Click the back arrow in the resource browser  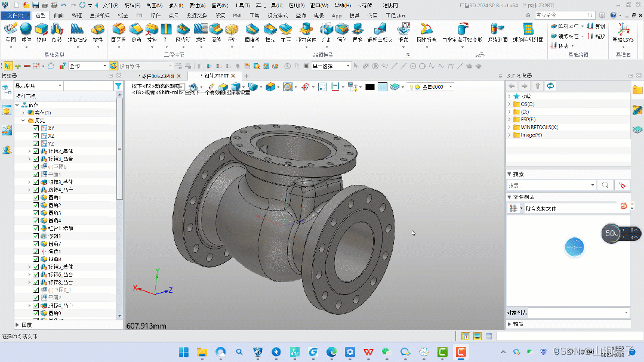click(511, 86)
